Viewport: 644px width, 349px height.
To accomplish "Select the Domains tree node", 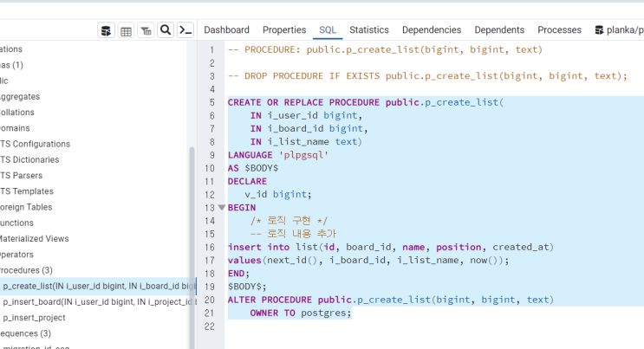I will pos(15,128).
